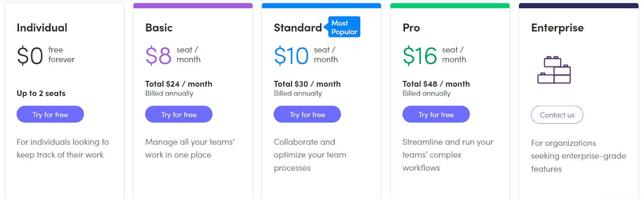Click Total $48 / month text
The width and height of the screenshot is (644, 199).
[x=436, y=84]
